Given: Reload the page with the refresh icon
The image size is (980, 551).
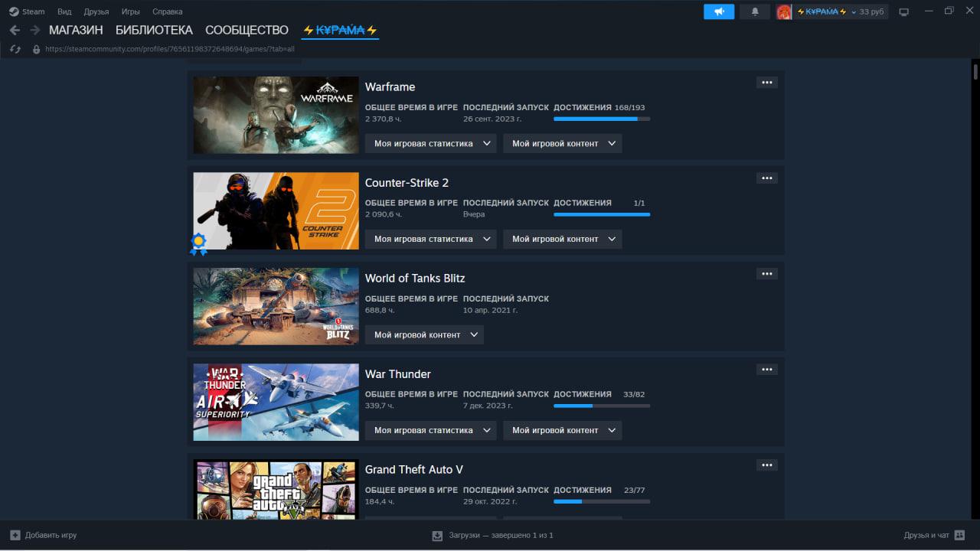Looking at the screenshot, I should pos(15,48).
